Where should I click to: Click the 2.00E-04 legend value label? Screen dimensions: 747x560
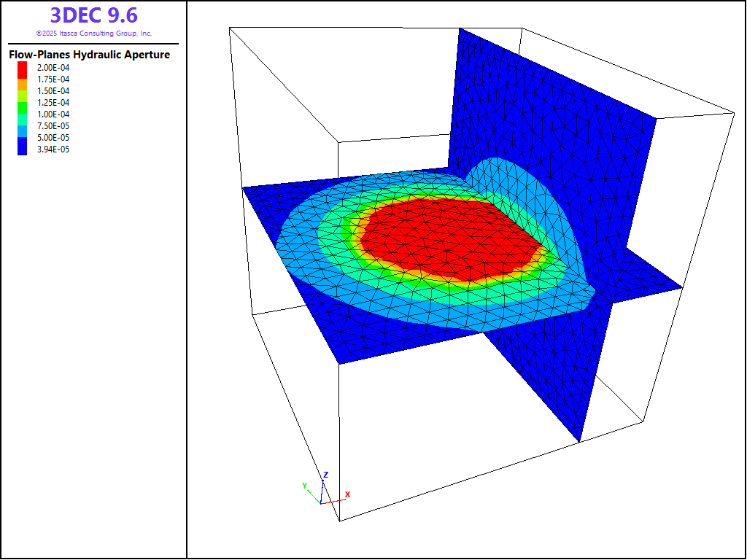(x=53, y=68)
